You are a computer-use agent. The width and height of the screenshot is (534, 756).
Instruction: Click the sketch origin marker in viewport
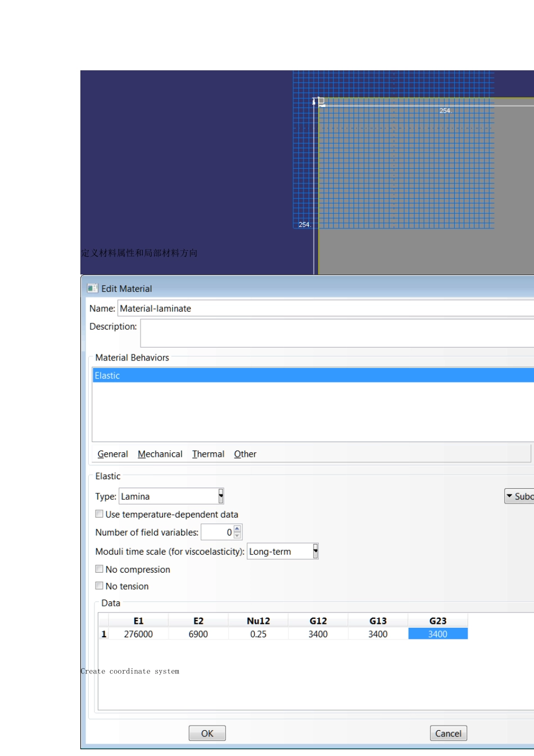pos(320,102)
